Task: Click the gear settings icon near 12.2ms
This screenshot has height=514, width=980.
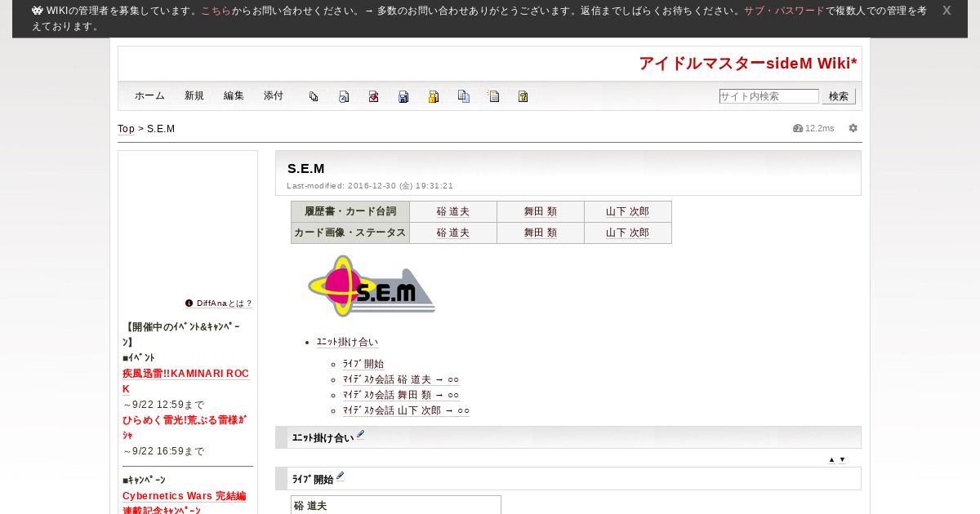Action: click(853, 128)
